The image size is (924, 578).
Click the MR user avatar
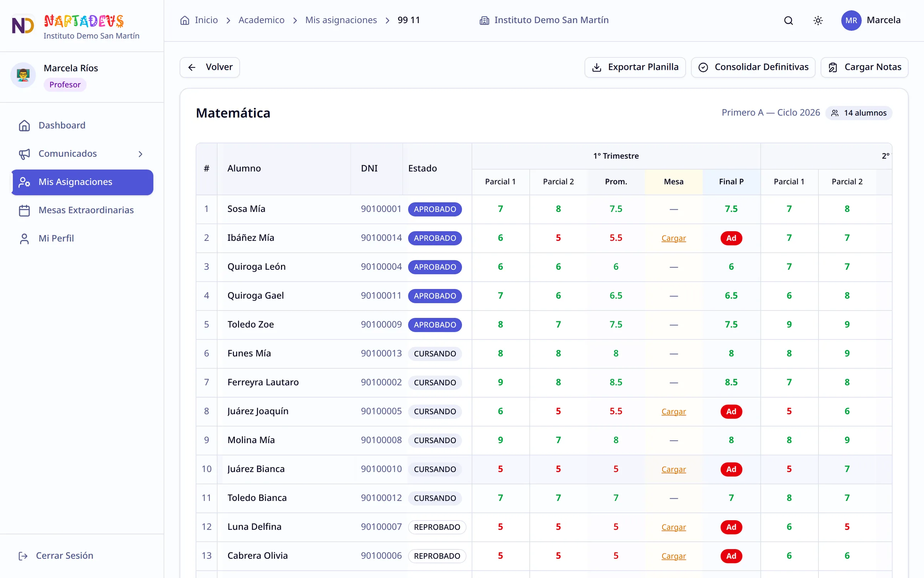[851, 20]
